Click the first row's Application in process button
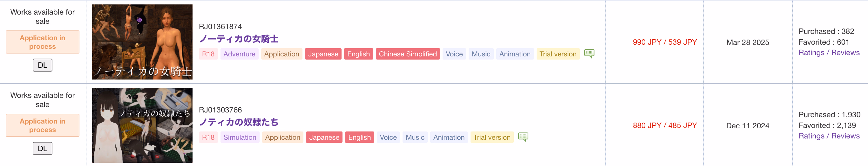Viewport: 868px width, 166px height. pyautogui.click(x=43, y=42)
